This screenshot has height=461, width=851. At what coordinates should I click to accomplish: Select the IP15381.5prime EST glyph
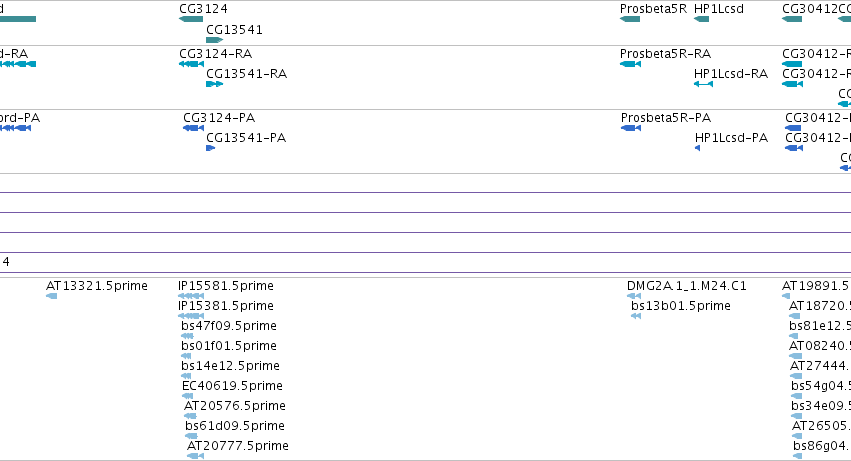pos(191,316)
